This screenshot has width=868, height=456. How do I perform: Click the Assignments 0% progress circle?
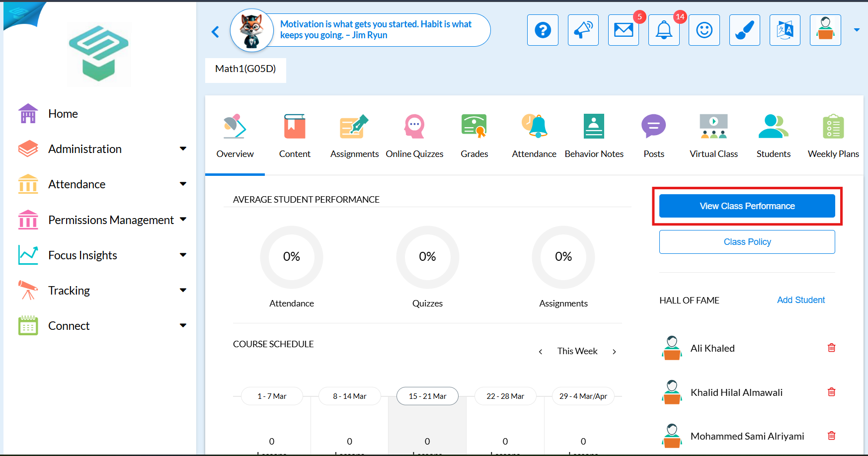click(x=563, y=257)
